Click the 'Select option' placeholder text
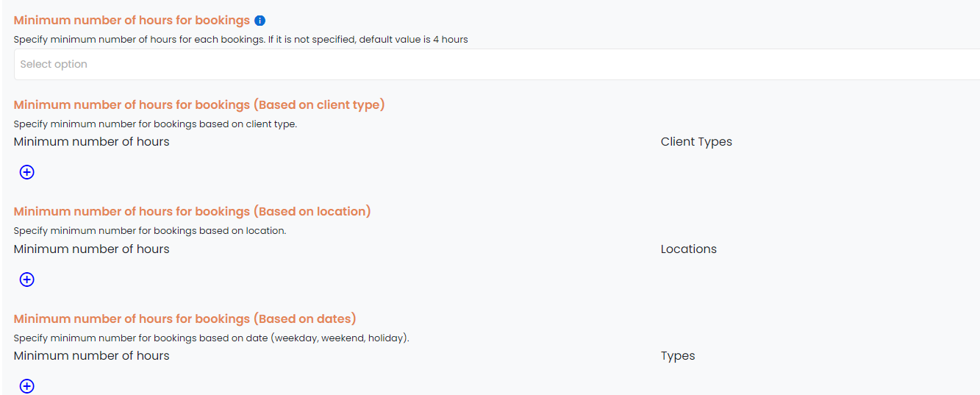This screenshot has height=395, width=980. pos(54,64)
